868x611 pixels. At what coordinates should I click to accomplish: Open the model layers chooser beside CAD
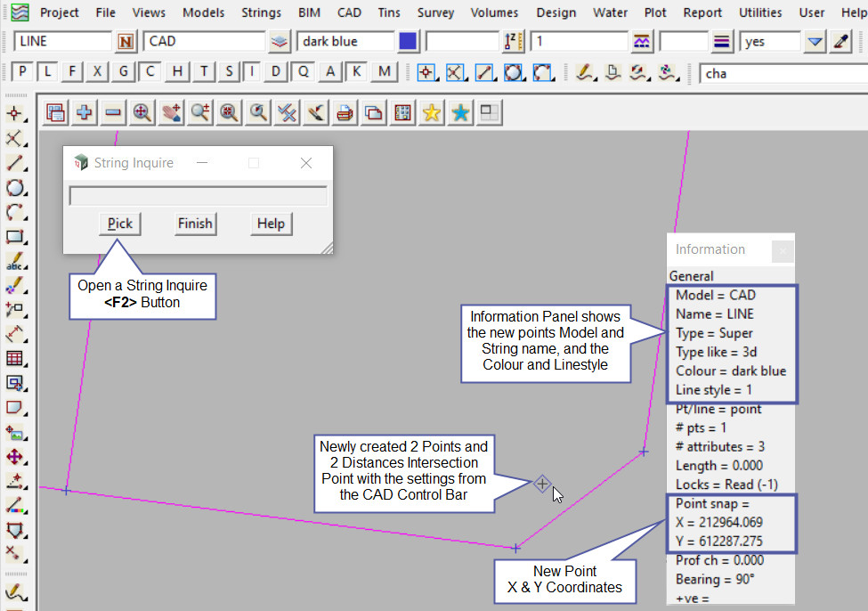coord(280,41)
